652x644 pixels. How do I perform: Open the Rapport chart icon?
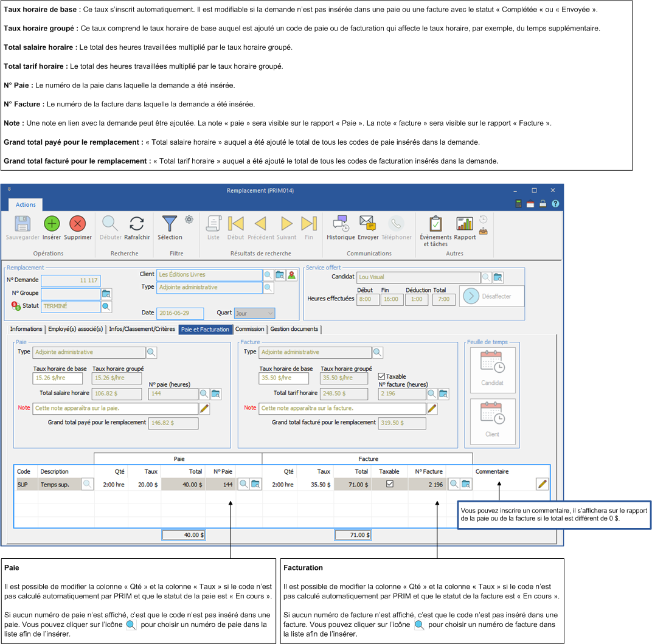pyautogui.click(x=465, y=224)
